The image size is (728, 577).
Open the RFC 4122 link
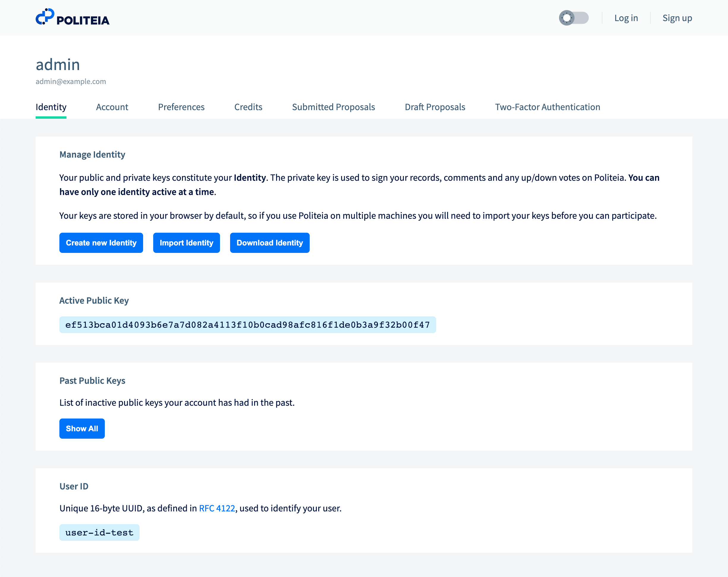pos(217,508)
